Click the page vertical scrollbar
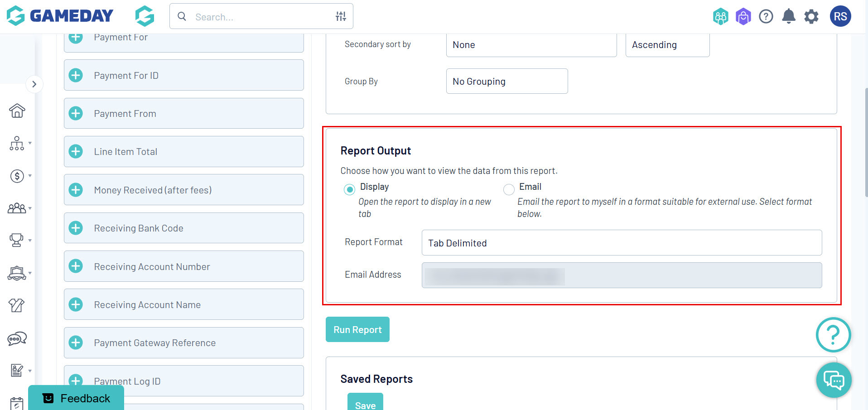This screenshot has height=410, width=868. [866, 143]
